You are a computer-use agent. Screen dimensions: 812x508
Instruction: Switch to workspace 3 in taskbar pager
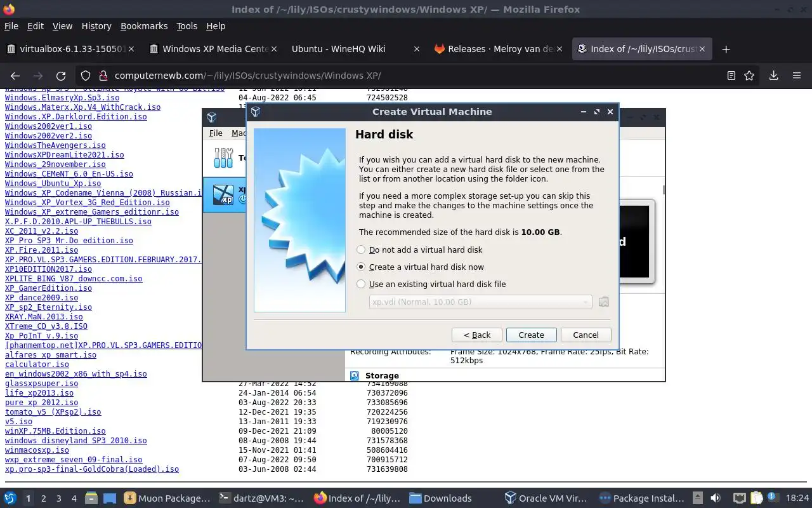click(58, 498)
